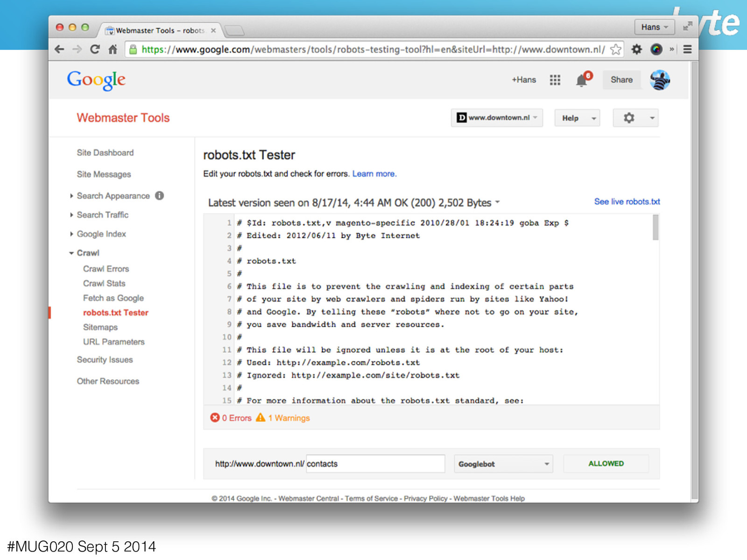This screenshot has width=747, height=560.
Task: Open the settings gear dropdown
Action: click(x=636, y=118)
